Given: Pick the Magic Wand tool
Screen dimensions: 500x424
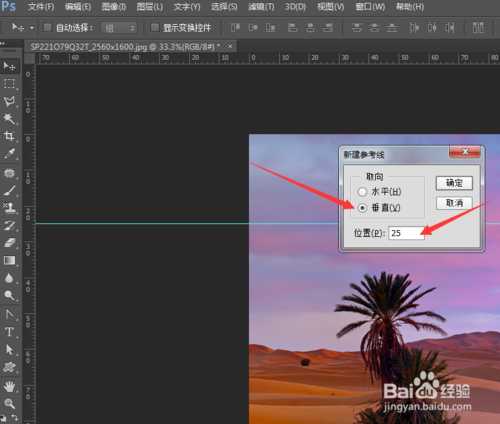Looking at the screenshot, I should click(9, 119).
